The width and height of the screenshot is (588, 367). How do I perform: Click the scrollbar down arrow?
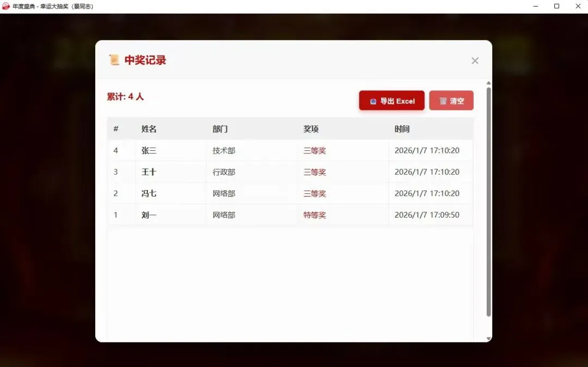click(x=488, y=339)
